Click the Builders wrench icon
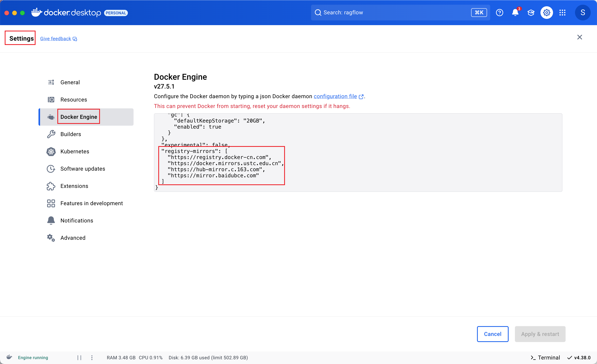 [51, 134]
